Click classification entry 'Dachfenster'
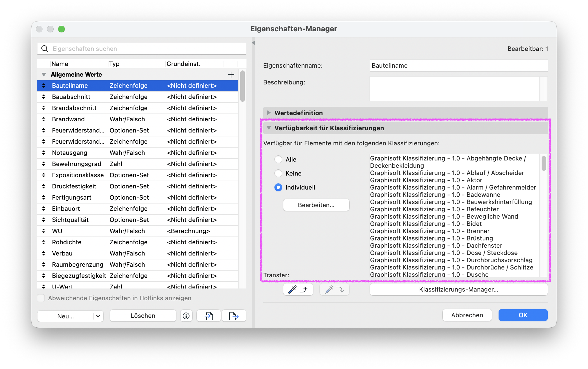The height and width of the screenshot is (369, 588). [x=436, y=245]
